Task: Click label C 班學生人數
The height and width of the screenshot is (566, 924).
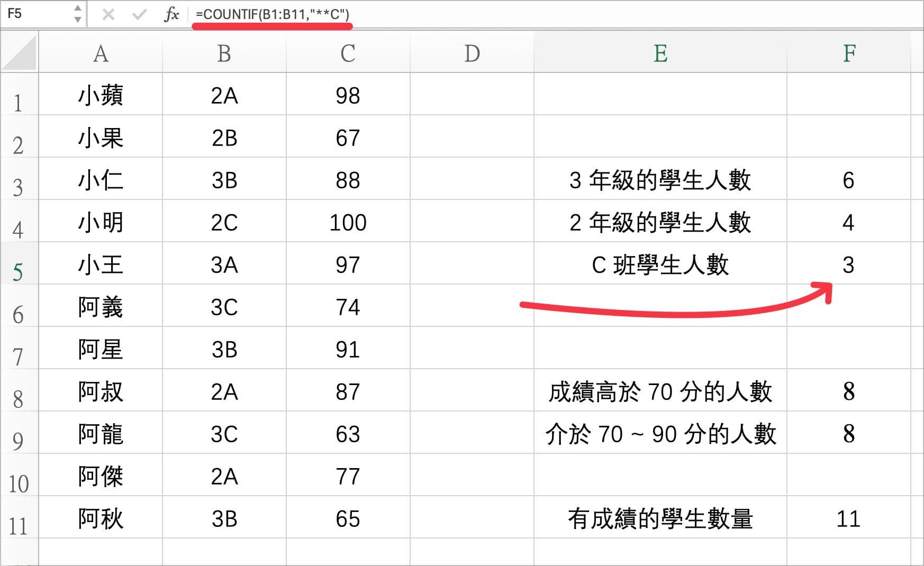Action: (660, 264)
